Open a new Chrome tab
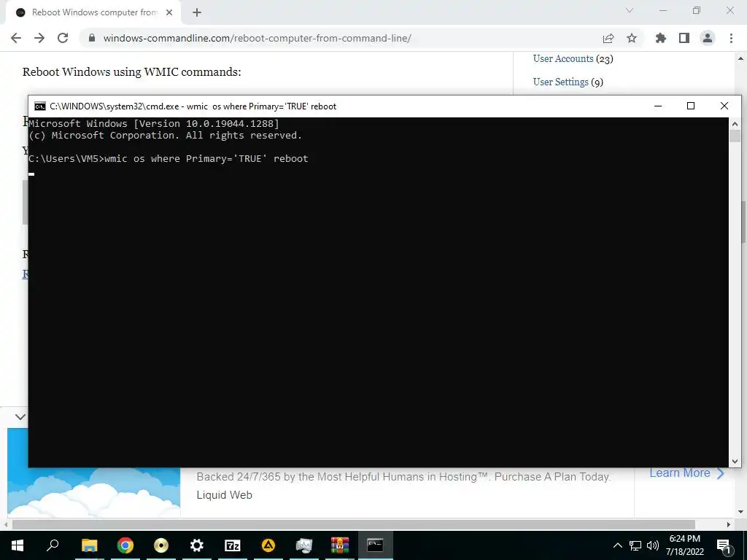Viewport: 747px width, 560px height. [197, 12]
